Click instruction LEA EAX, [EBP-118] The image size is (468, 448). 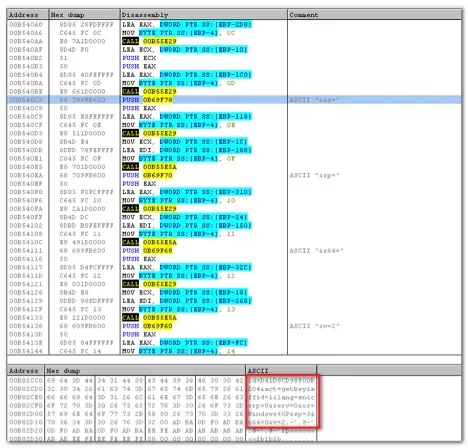pos(187,116)
